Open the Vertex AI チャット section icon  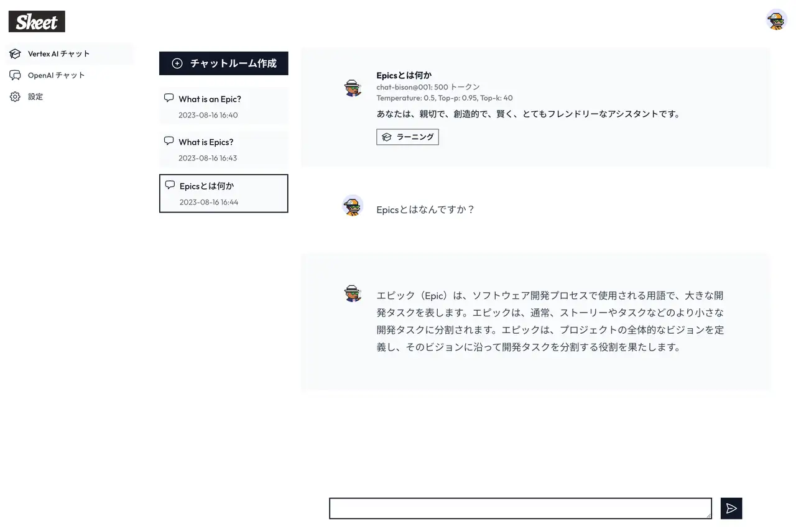point(14,53)
